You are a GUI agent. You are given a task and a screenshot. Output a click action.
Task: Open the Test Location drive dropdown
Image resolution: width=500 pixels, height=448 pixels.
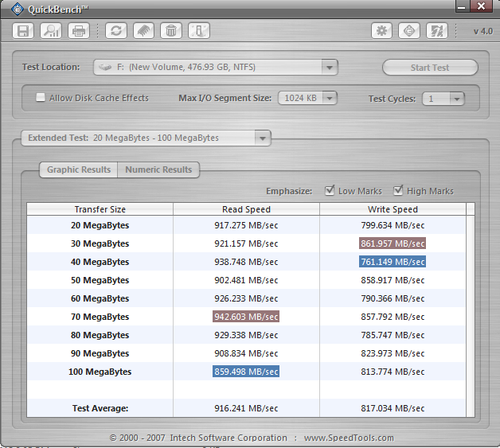tap(330, 68)
